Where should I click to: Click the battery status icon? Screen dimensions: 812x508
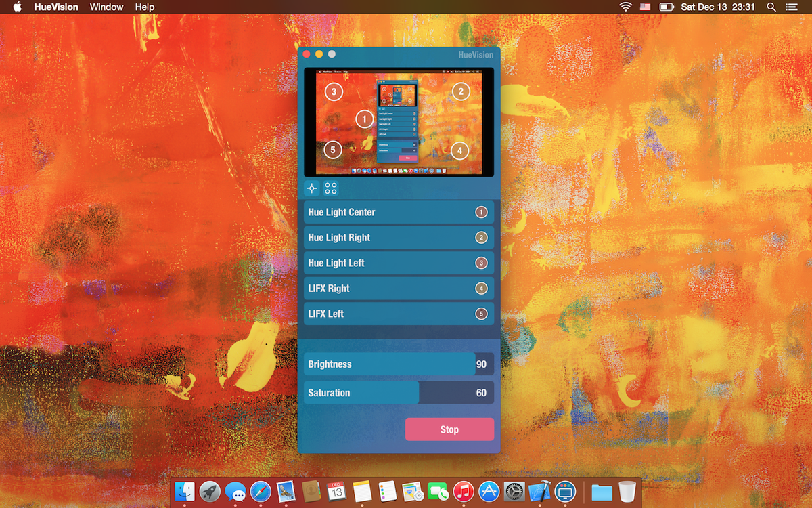pos(667,7)
